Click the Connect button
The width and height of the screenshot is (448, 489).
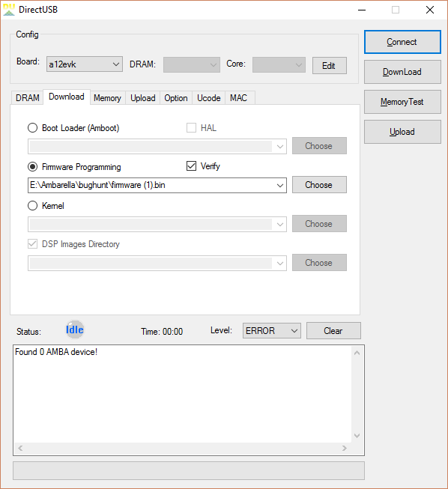(x=402, y=42)
